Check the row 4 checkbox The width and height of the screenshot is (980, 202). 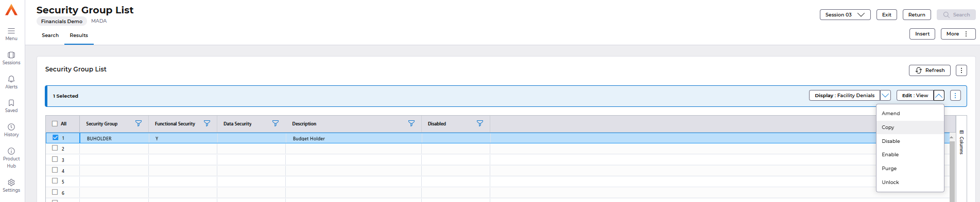(55, 170)
